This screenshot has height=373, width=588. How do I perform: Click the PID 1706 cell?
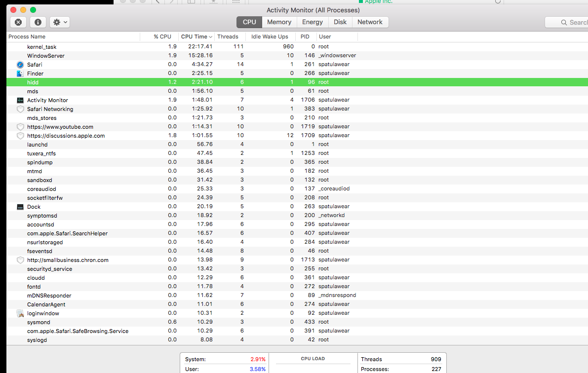click(x=308, y=100)
